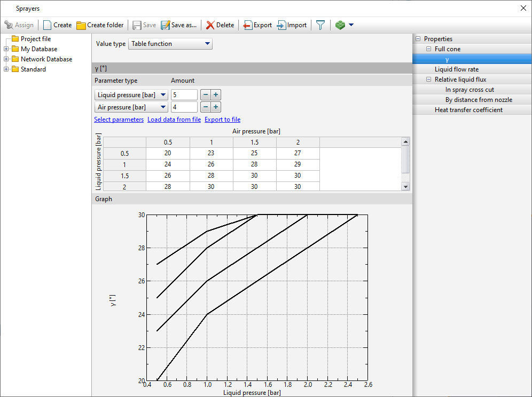This screenshot has width=532, height=397.
Task: Click the Load data from file link
Action: (x=174, y=120)
